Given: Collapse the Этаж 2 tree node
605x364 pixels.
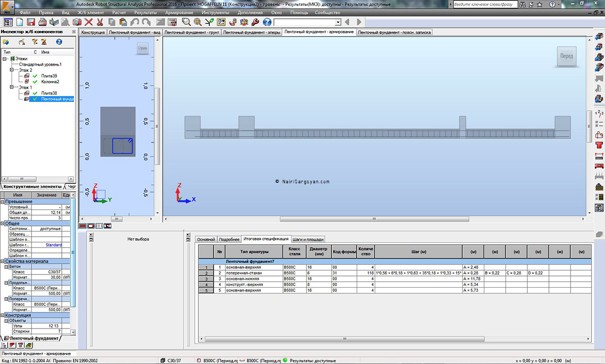Looking at the screenshot, I should [x=11, y=70].
